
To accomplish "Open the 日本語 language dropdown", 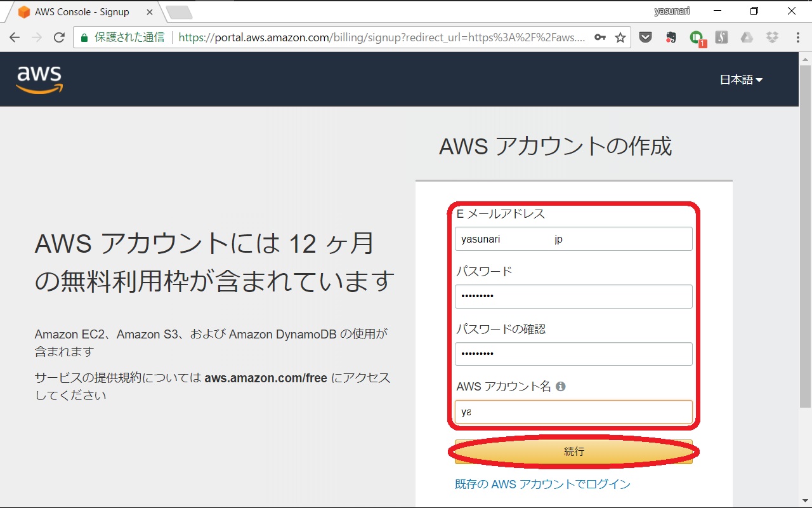I will coord(741,79).
